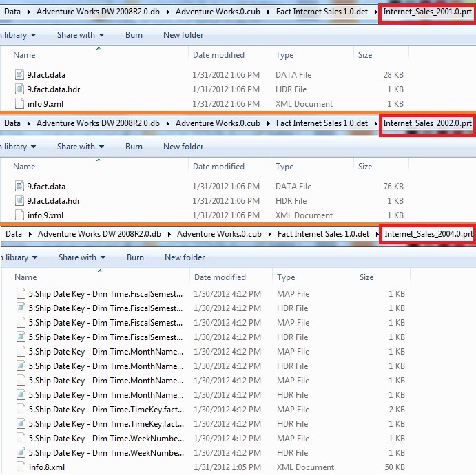Expand breadcrumb arrow after Data in 2004 window
Viewport: 476px width, 475px height.
(x=30, y=235)
